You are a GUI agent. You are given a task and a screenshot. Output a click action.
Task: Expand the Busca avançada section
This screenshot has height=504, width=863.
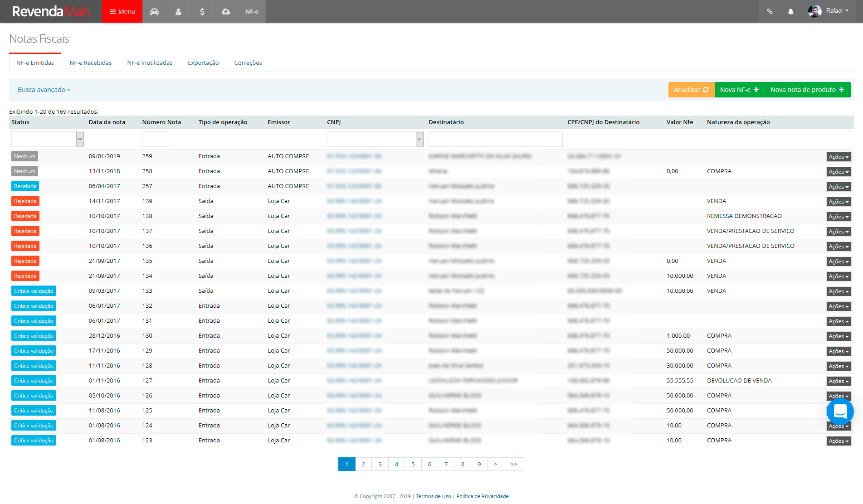click(x=44, y=90)
